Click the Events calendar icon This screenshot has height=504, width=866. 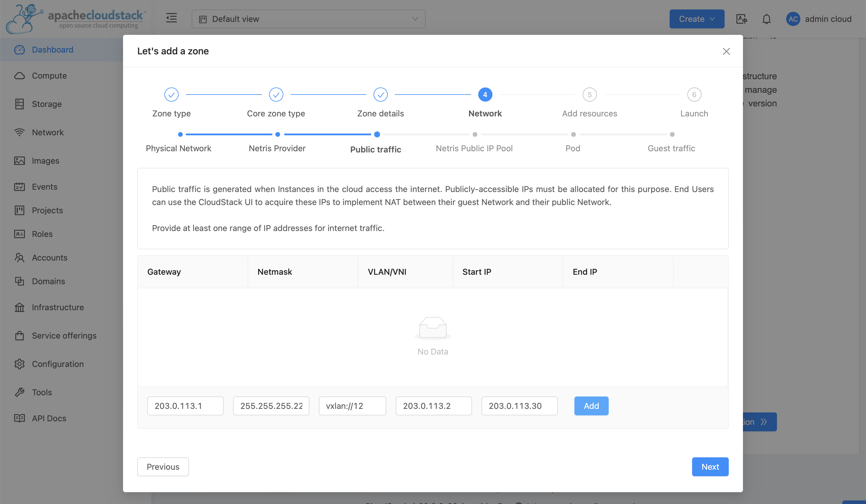[20, 186]
